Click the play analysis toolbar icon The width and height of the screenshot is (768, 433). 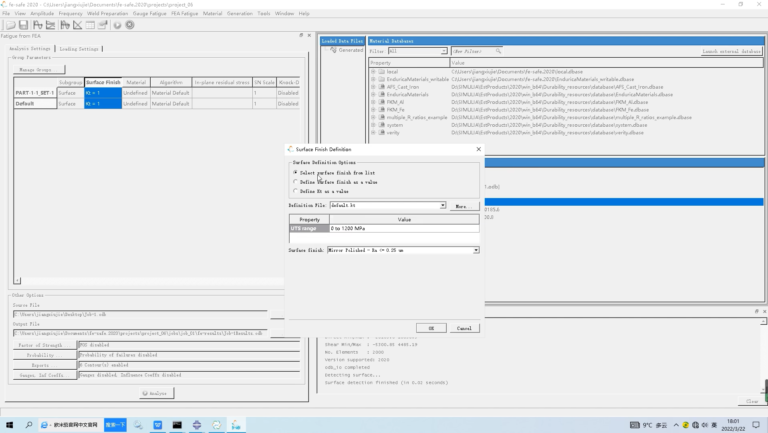point(117,25)
